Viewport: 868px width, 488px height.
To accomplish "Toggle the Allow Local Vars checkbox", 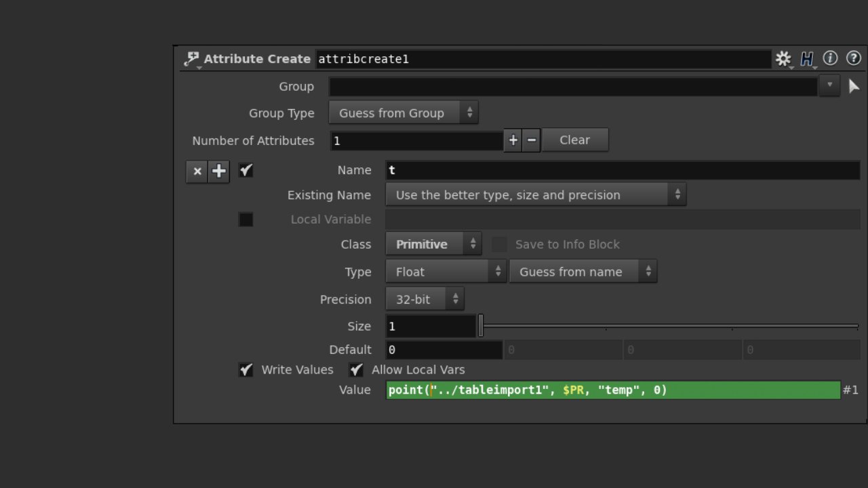I will [356, 370].
